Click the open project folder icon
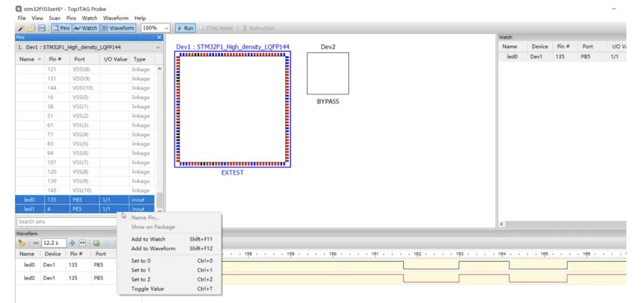This screenshot has height=303, width=644. (32, 28)
